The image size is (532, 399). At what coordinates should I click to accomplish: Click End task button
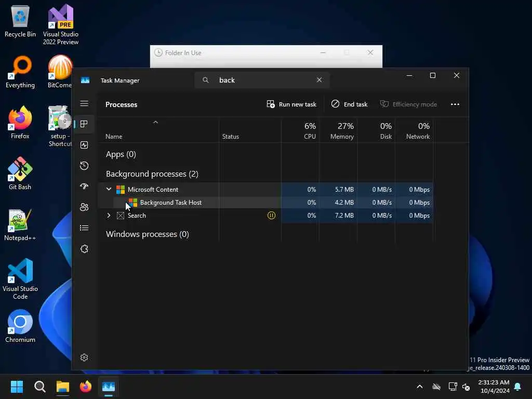coord(350,104)
